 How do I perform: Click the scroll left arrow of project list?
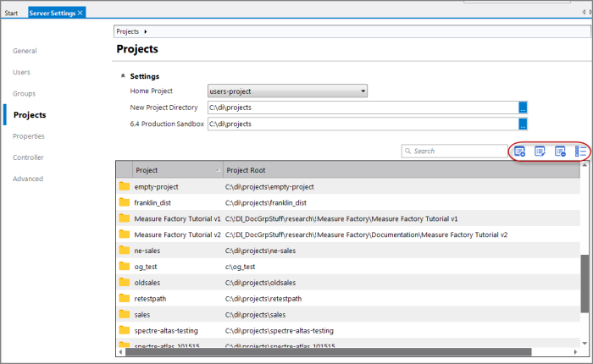[120, 352]
